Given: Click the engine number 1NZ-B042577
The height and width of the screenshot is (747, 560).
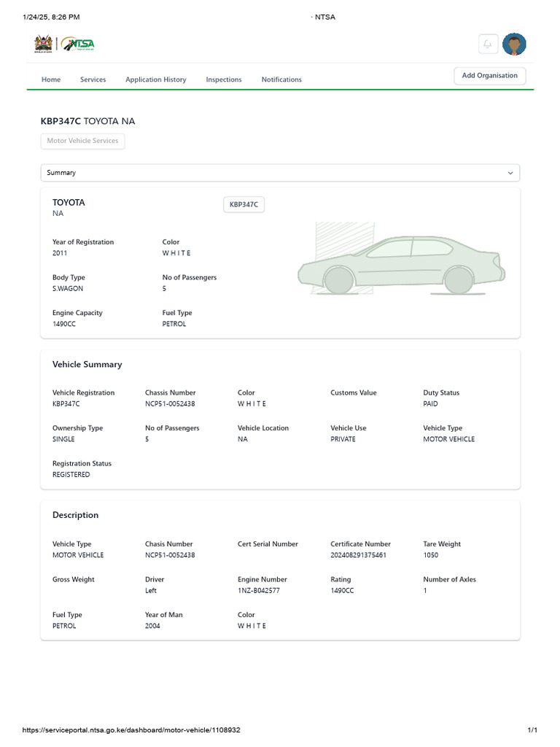Looking at the screenshot, I should click(258, 591).
